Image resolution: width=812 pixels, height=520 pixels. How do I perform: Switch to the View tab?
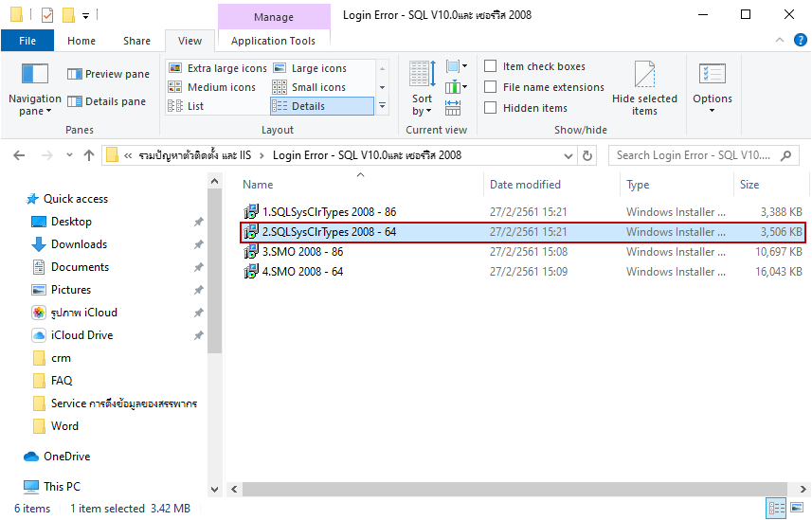(190, 41)
